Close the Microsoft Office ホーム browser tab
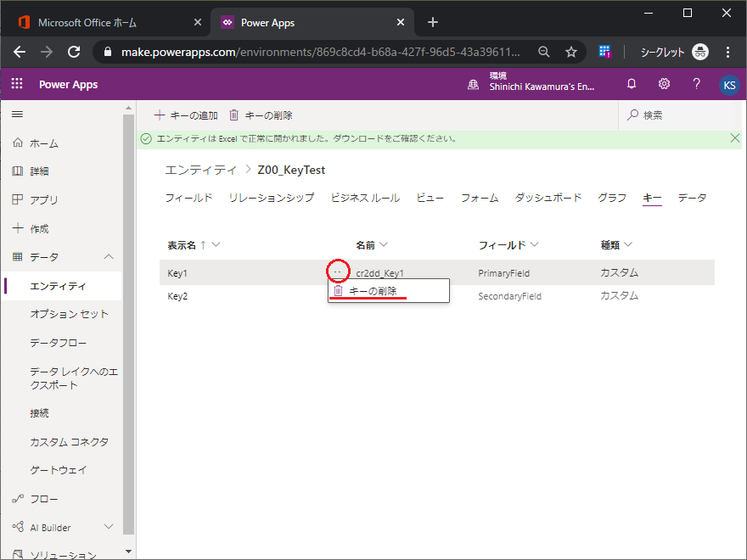The height and width of the screenshot is (560, 747). coord(197,22)
